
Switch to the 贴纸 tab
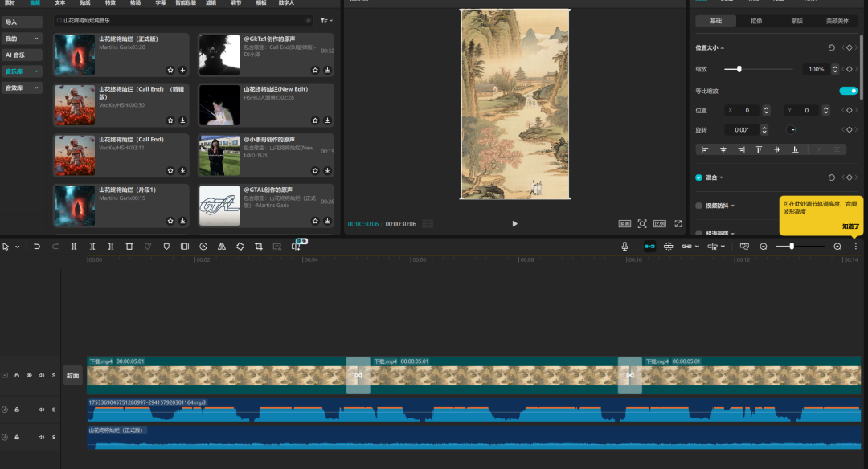point(85,2)
